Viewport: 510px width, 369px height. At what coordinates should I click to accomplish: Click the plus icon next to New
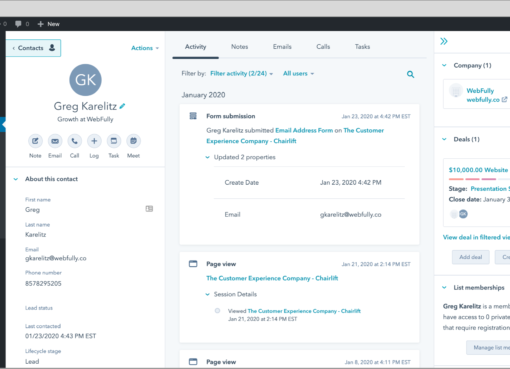40,24
